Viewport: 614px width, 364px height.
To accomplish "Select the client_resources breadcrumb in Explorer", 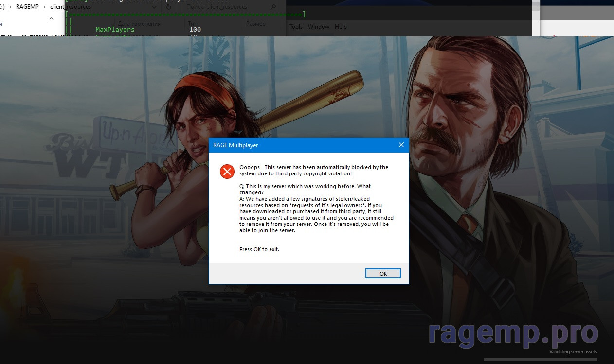I will point(71,7).
